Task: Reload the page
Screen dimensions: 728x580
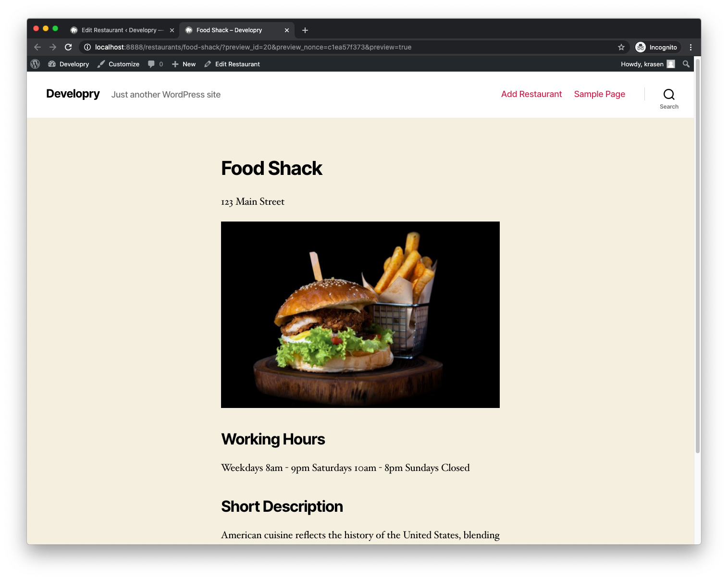Action: tap(68, 47)
